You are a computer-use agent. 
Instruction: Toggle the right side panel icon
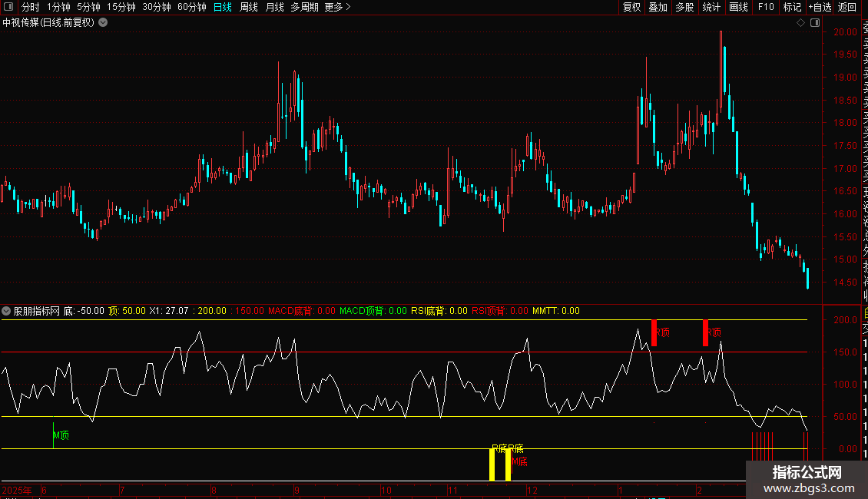[815, 23]
